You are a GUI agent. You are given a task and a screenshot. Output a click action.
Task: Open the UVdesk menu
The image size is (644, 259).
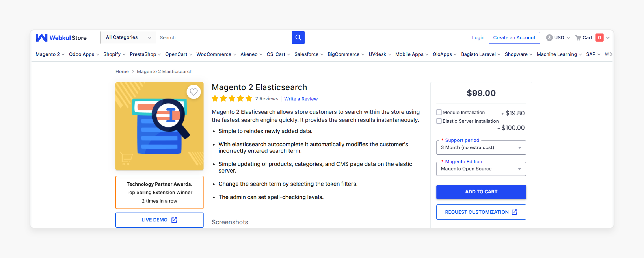point(380,54)
